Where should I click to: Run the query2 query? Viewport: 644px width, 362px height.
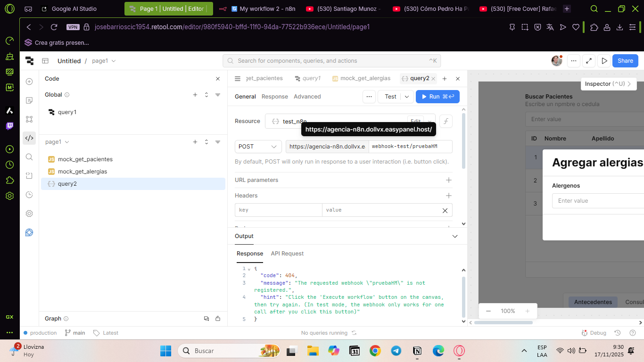[437, 97]
